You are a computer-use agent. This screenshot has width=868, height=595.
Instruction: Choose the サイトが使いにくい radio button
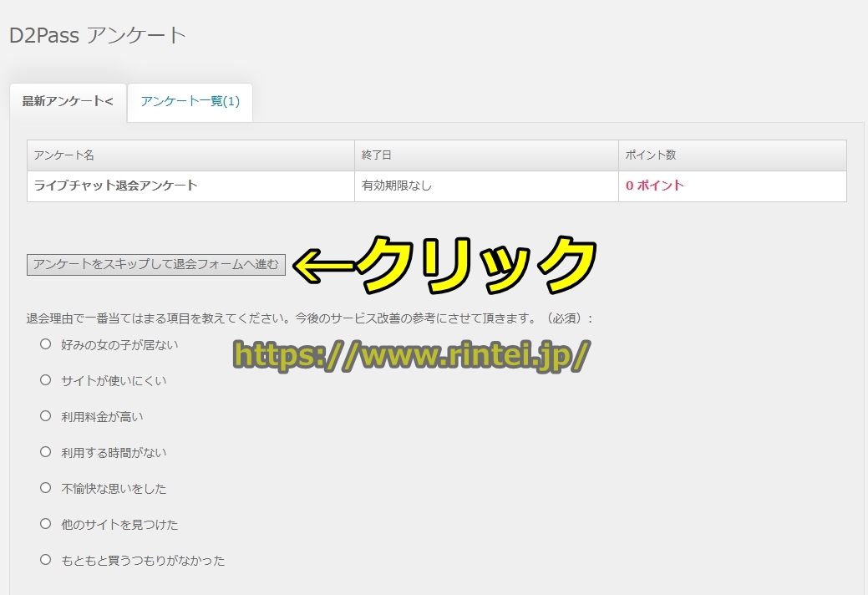coord(46,379)
